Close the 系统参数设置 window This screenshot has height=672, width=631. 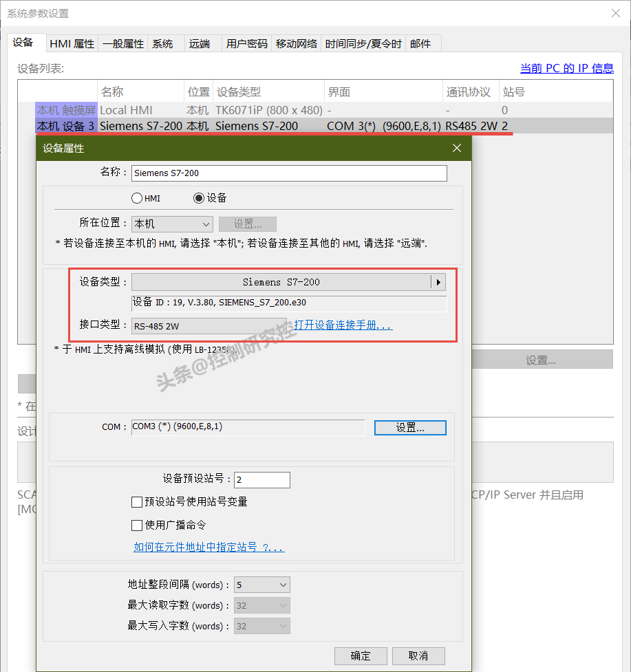click(615, 13)
